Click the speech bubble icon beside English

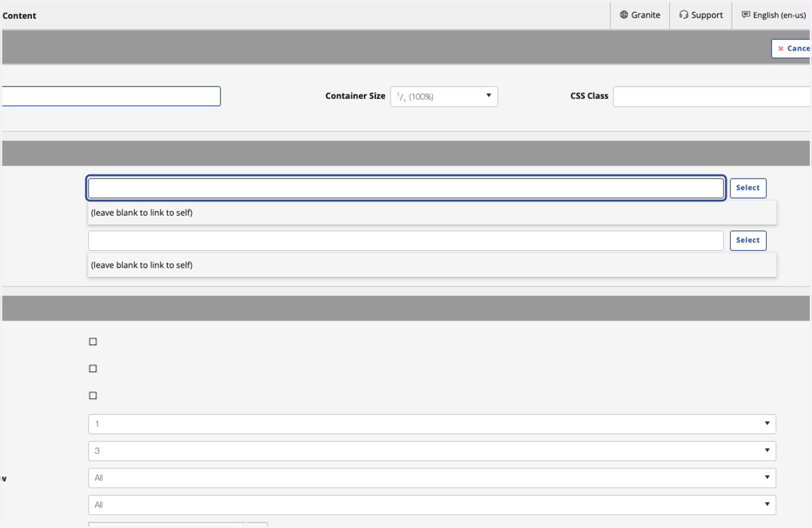coord(746,15)
